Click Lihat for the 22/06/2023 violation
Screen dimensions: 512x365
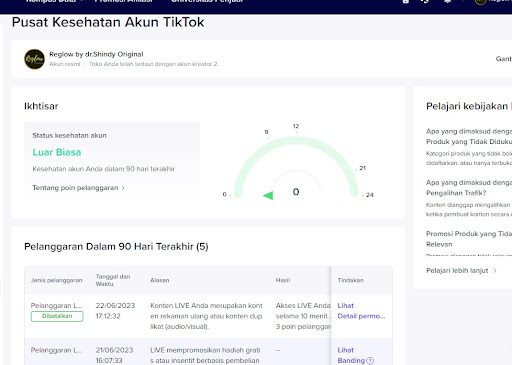click(345, 305)
